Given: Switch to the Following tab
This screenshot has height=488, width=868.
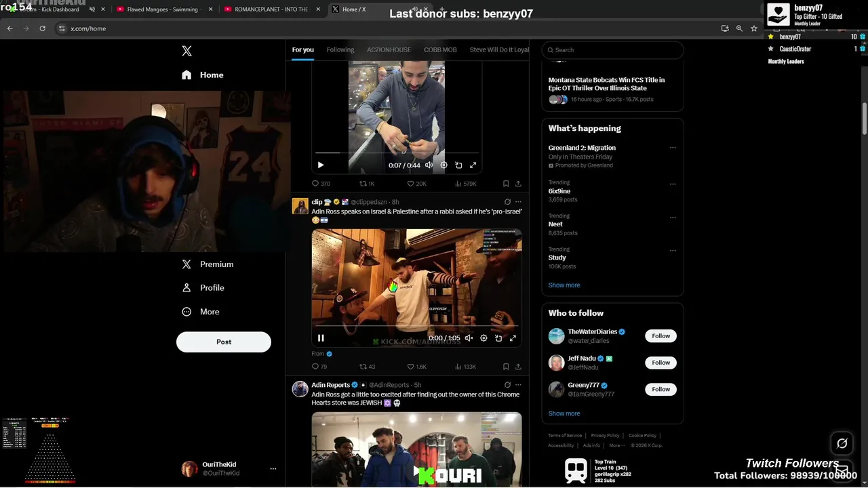Looking at the screenshot, I should pyautogui.click(x=340, y=49).
